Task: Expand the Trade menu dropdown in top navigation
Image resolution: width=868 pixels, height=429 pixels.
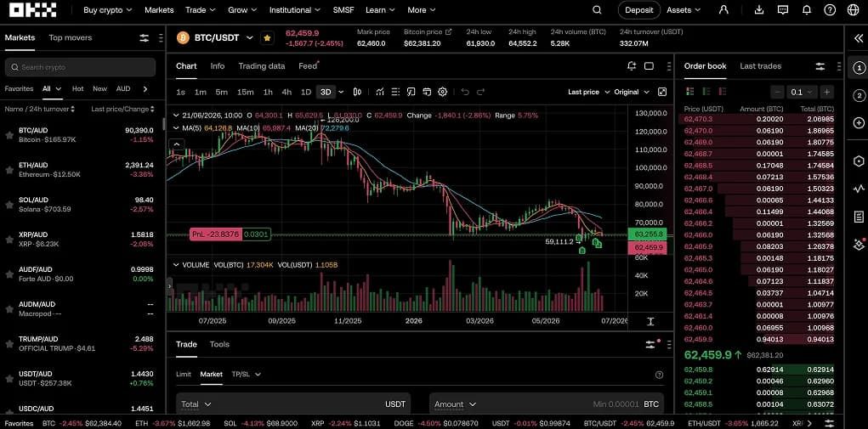Action: [x=201, y=10]
